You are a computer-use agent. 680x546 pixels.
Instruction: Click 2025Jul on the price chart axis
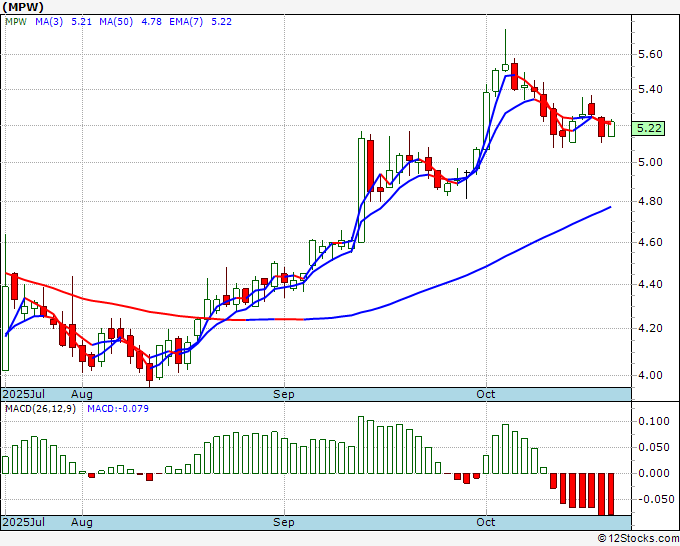23,394
